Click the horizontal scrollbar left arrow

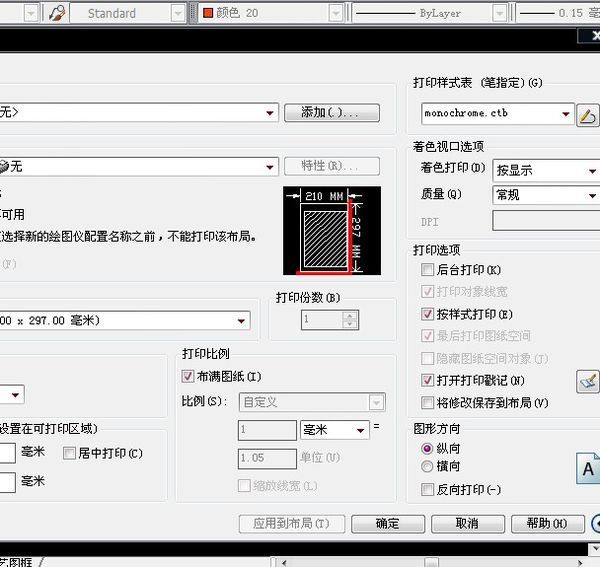[284, 562]
